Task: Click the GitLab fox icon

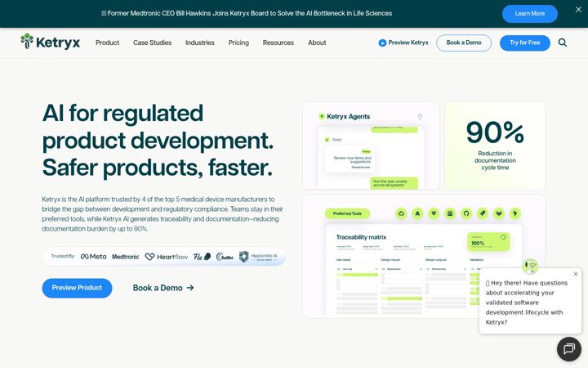Action: pyautogui.click(x=499, y=213)
